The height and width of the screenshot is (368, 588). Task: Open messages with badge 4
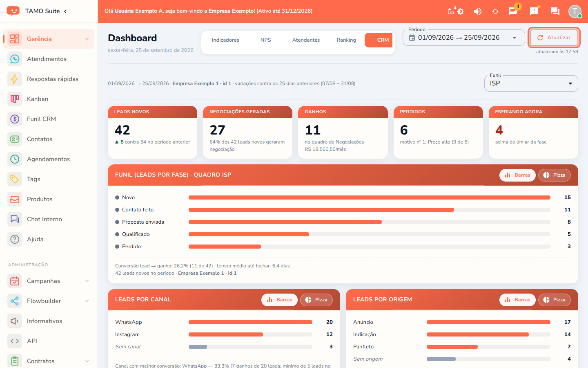pyautogui.click(x=513, y=11)
